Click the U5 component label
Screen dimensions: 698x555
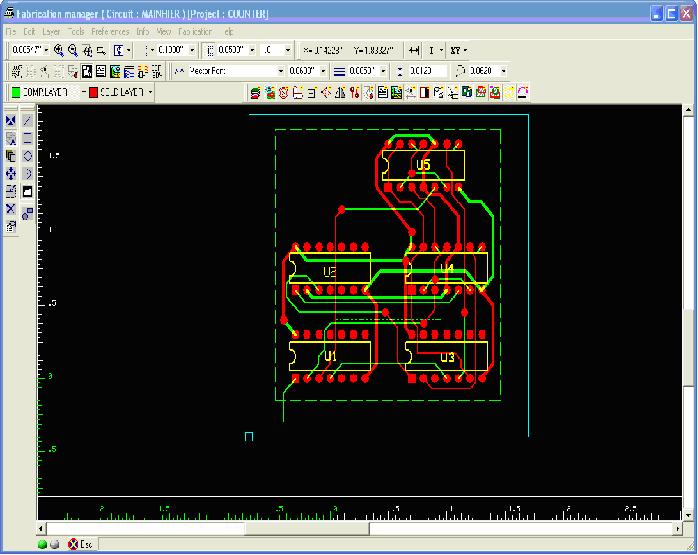click(x=423, y=165)
